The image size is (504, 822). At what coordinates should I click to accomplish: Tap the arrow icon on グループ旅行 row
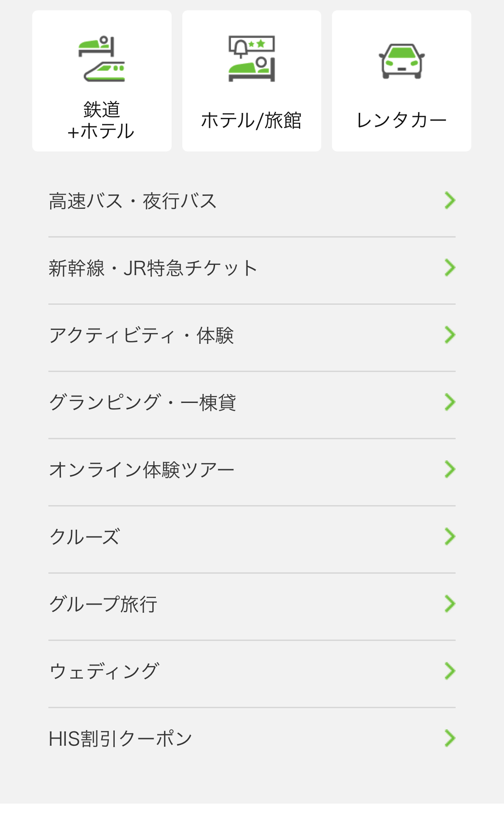[449, 604]
